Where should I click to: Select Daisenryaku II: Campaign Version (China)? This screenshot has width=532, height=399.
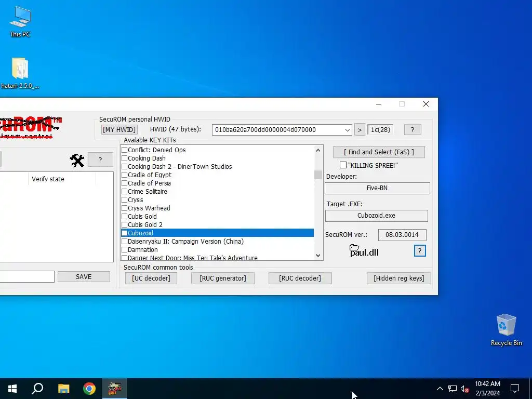(x=217, y=241)
